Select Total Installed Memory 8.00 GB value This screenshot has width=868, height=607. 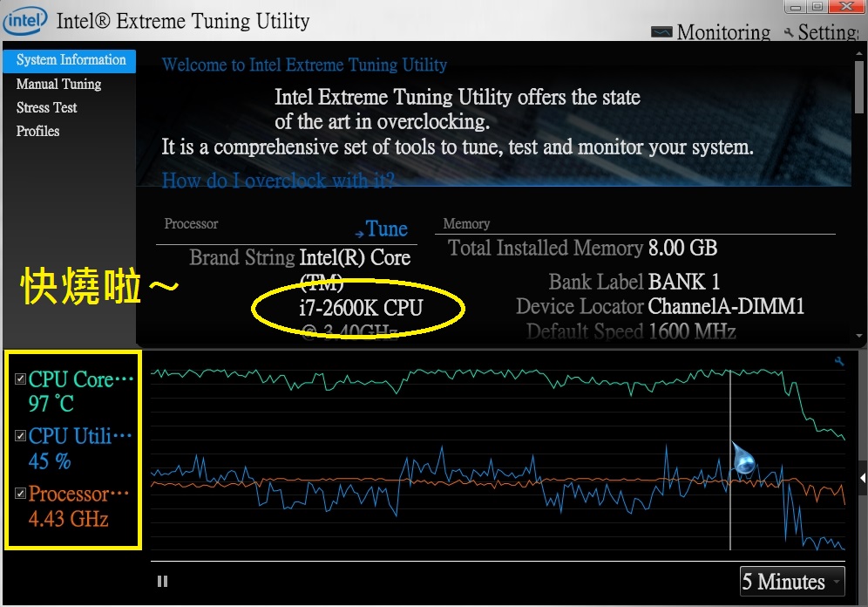(x=682, y=248)
